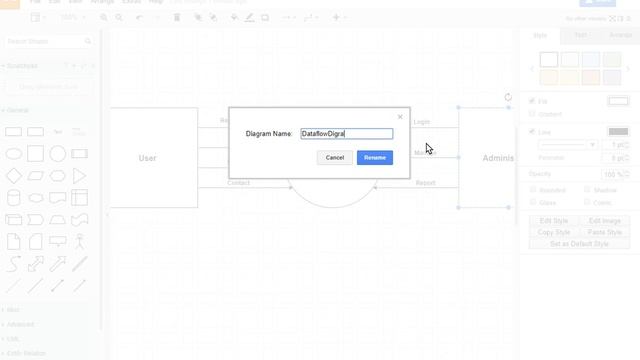
Task: Select the ellipse shape in the General palette
Action: (x=13, y=154)
